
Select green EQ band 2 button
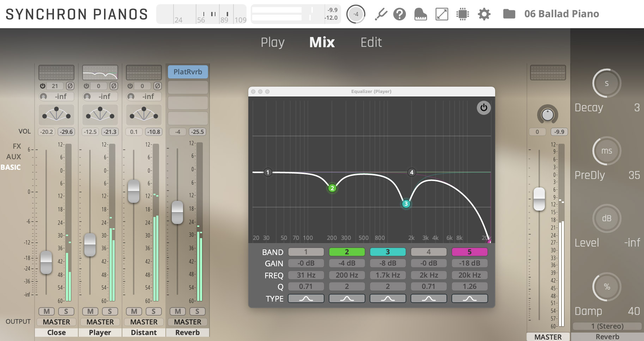347,252
